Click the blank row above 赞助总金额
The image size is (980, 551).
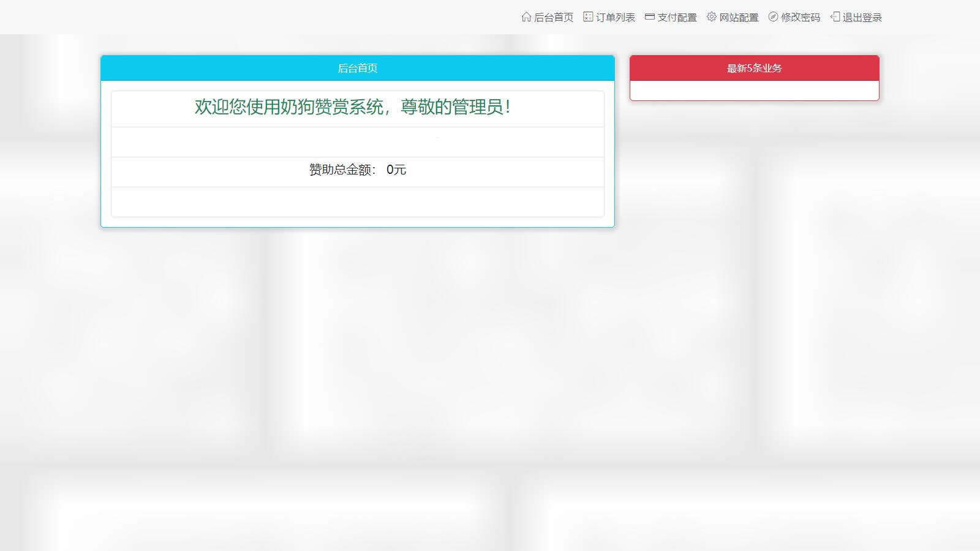tap(358, 142)
